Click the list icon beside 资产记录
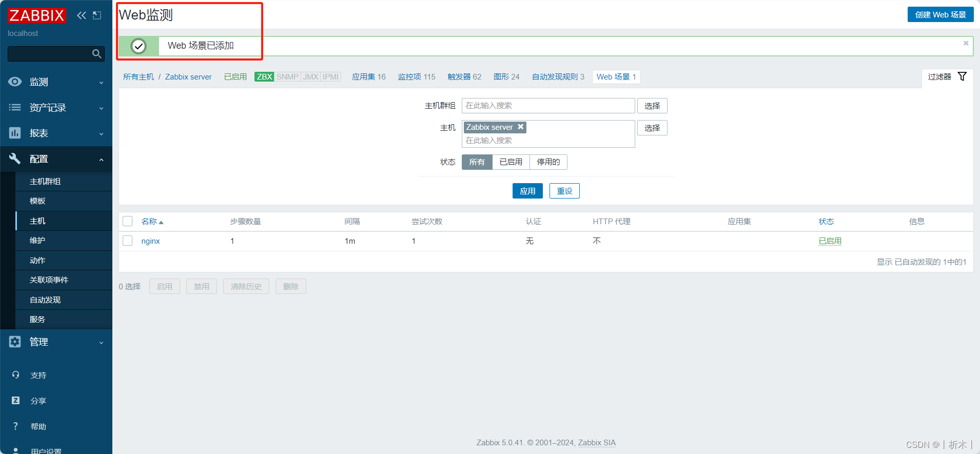 point(15,107)
